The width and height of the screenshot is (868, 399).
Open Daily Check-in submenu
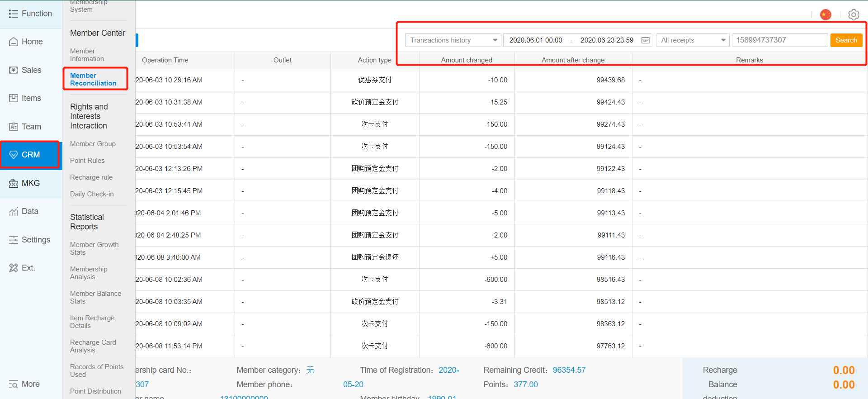(92, 194)
